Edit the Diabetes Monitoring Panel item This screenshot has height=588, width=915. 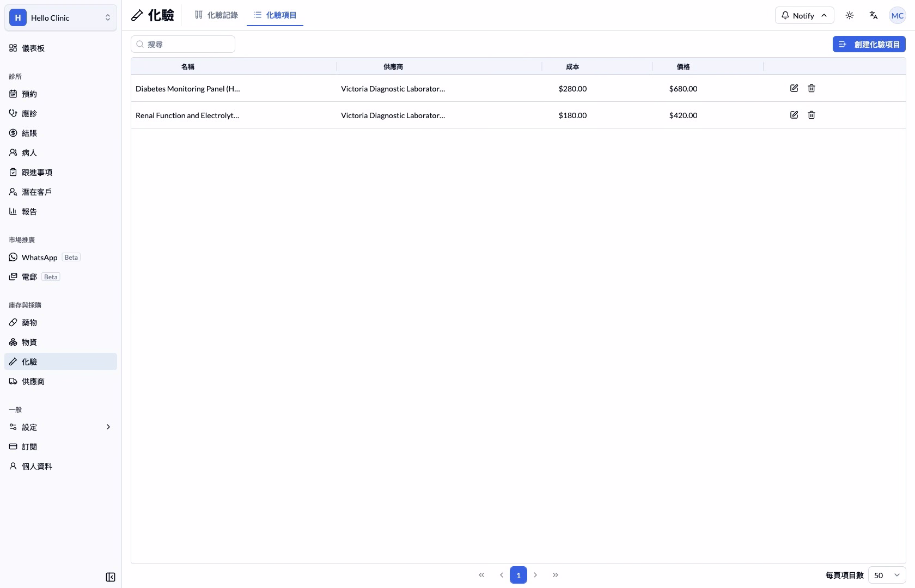point(794,88)
